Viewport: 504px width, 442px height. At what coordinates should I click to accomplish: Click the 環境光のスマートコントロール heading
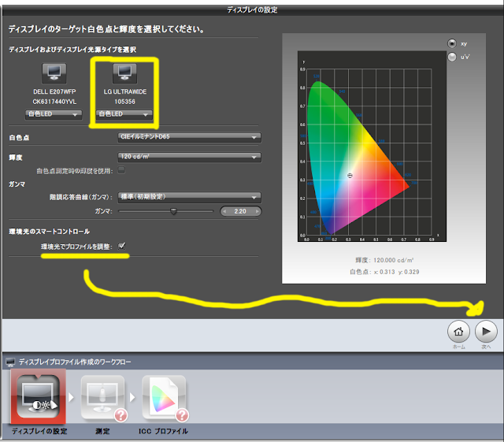[49, 232]
